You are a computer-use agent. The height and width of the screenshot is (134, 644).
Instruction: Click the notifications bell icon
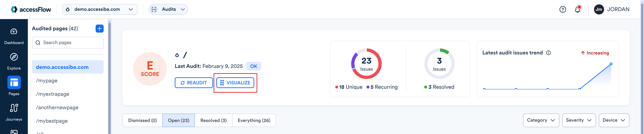(578, 9)
